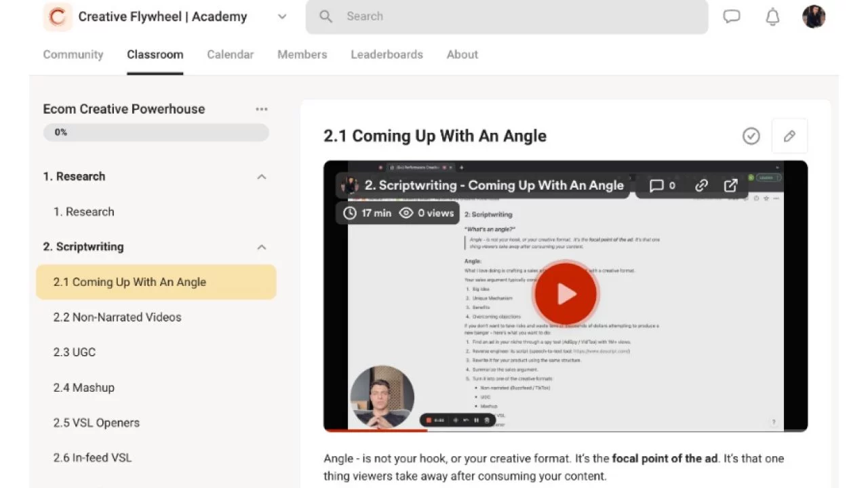Image resolution: width=868 pixels, height=488 pixels.
Task: Switch to the Calendar tab
Action: pyautogui.click(x=230, y=54)
